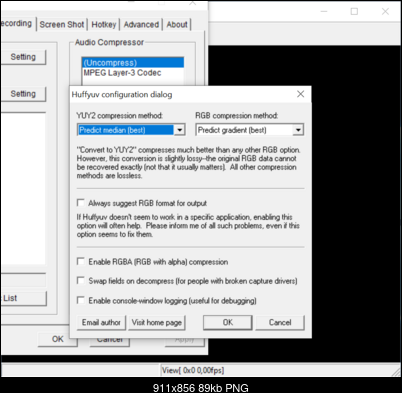
Task: Maximize the main background window
Action: (x=354, y=12)
